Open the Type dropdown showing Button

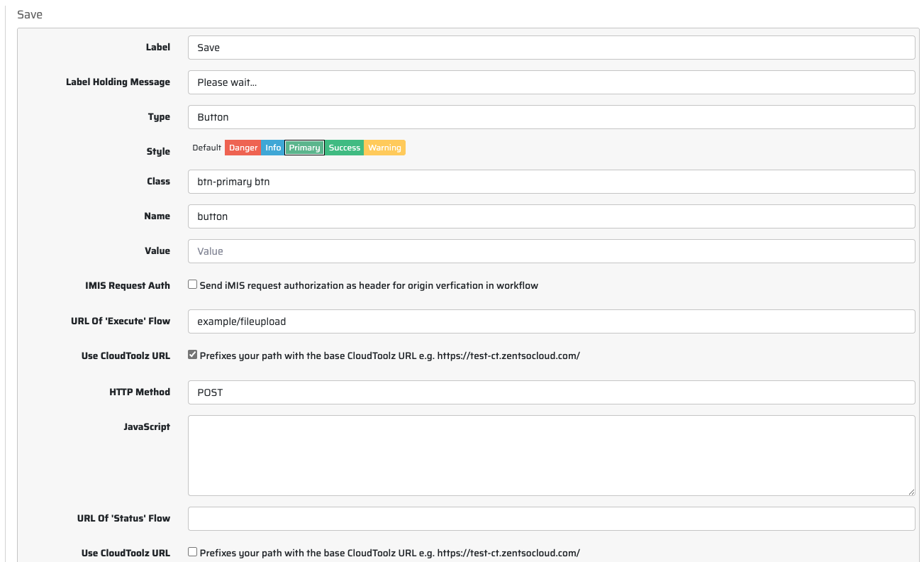point(551,117)
